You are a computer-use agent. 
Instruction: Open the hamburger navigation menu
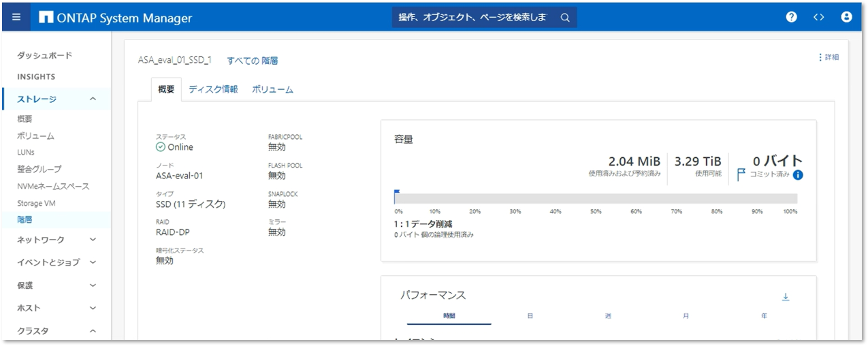point(16,18)
